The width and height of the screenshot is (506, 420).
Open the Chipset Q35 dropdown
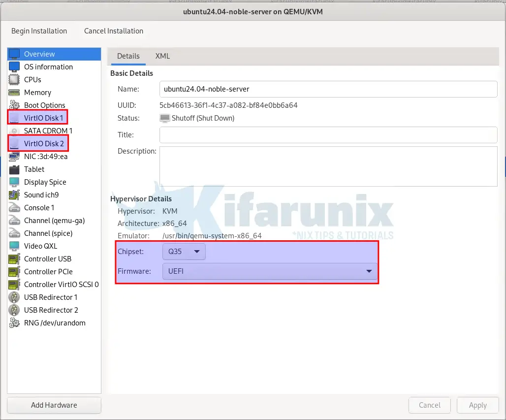(x=184, y=252)
